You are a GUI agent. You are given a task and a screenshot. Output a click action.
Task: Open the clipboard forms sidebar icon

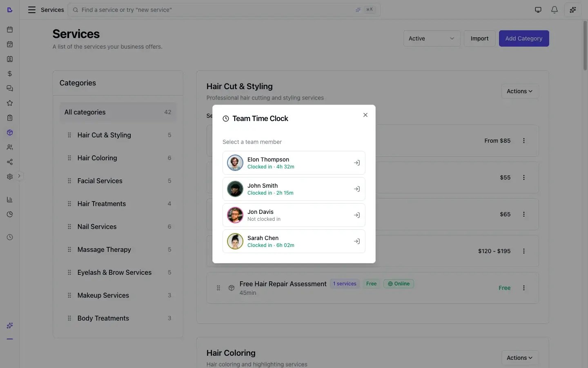[x=10, y=118]
